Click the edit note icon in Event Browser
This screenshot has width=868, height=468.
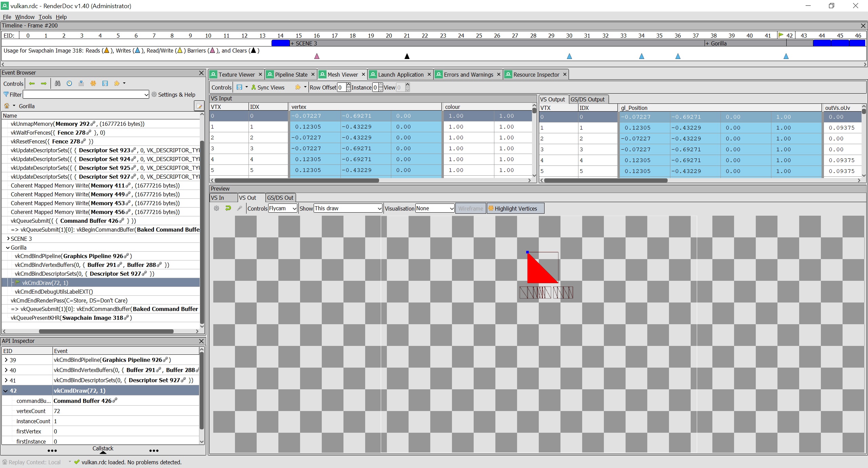pos(199,106)
